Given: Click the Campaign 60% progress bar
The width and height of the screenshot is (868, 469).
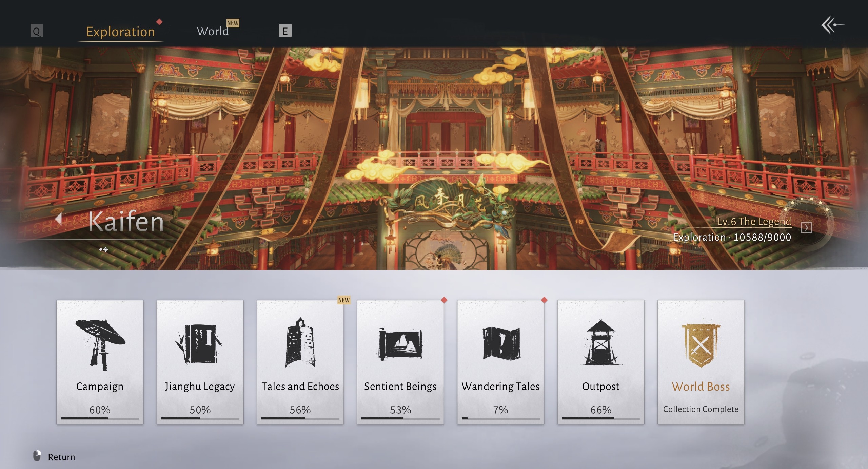Looking at the screenshot, I should point(100,418).
